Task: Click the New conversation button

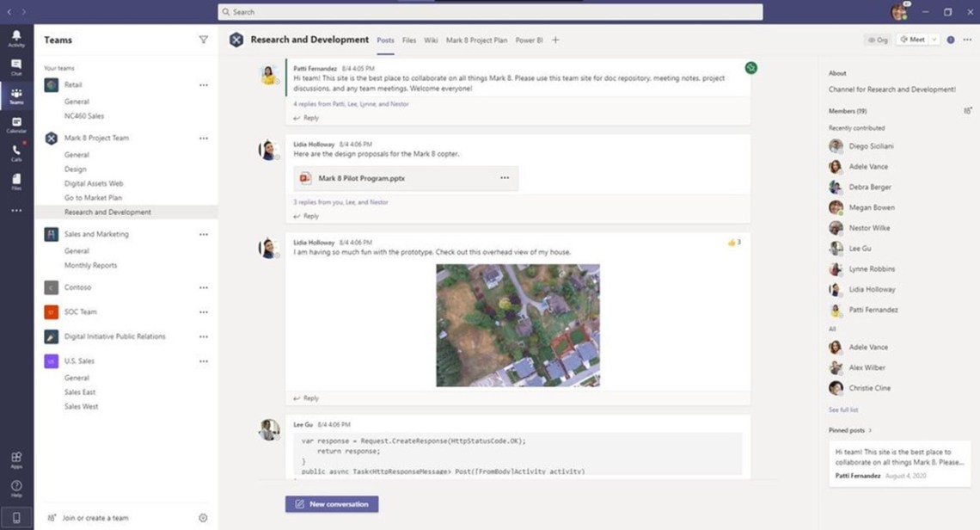Action: [x=332, y=504]
